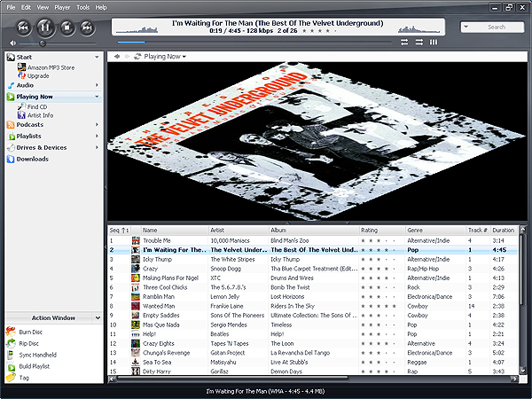This screenshot has width=532, height=399.
Task: Click the Velvet Underground album art visualization
Action: pyautogui.click(x=316, y=141)
